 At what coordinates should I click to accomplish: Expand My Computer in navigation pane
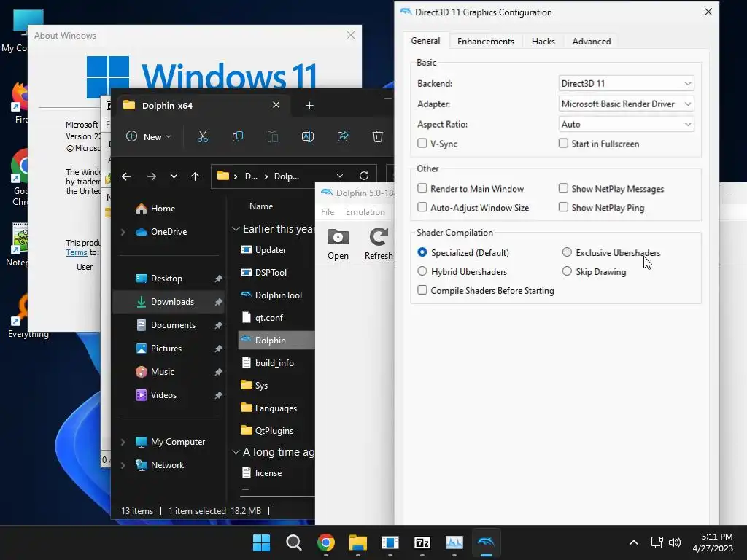point(123,442)
